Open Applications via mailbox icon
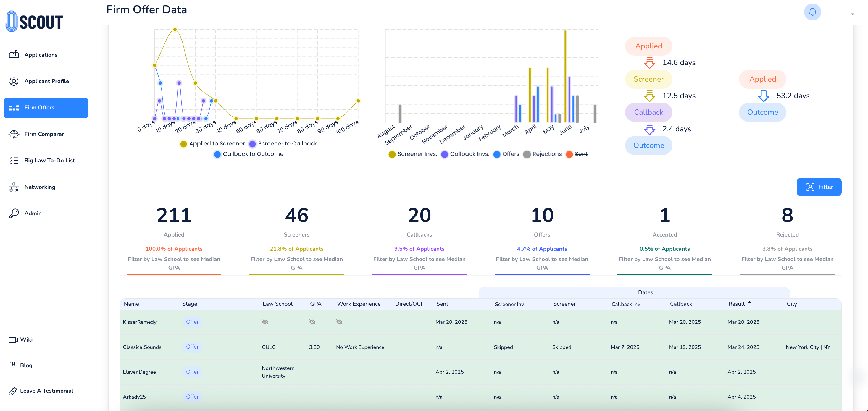 tap(14, 55)
